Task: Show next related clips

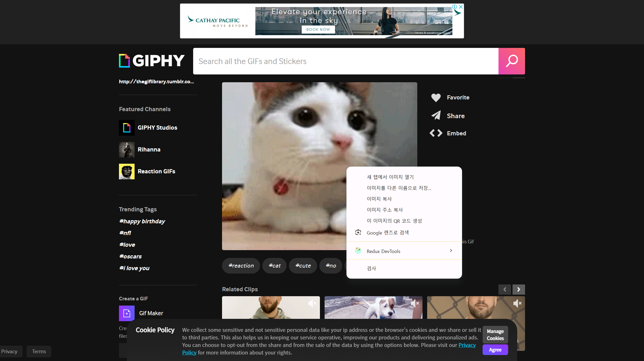Action: click(x=519, y=289)
